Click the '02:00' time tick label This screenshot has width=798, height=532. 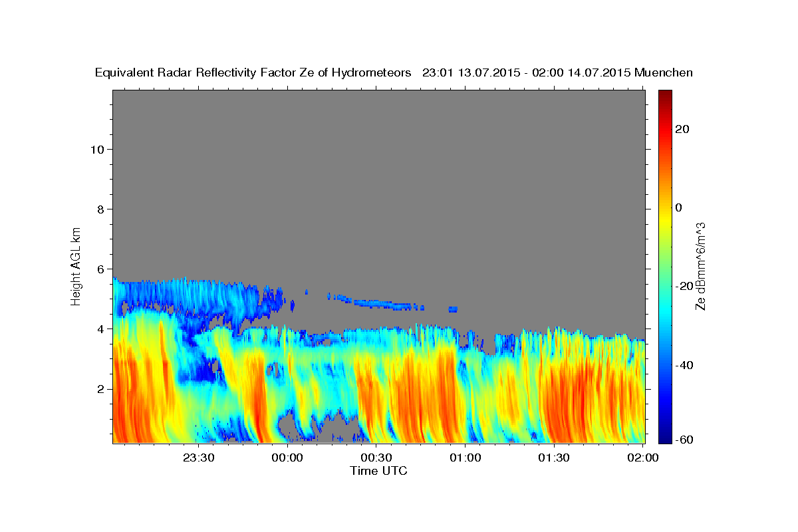click(x=642, y=458)
